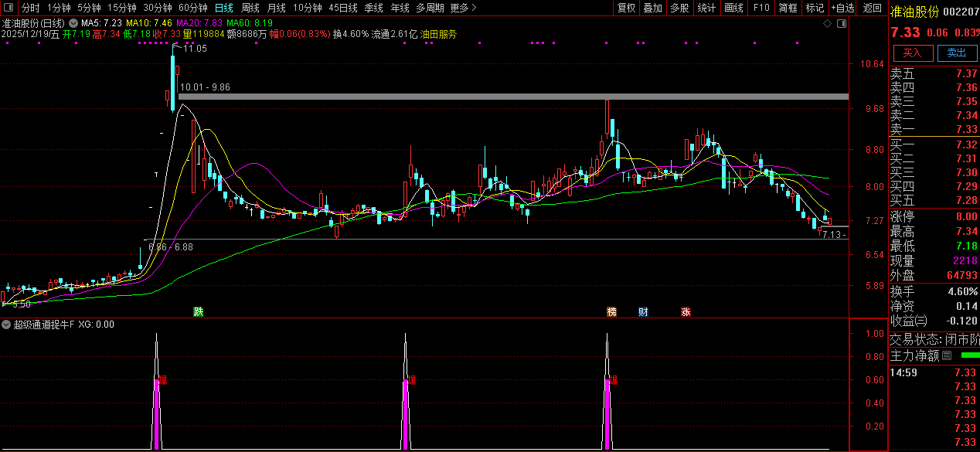The width and height of the screenshot is (980, 452).
Task: Open the 多股 multi-stock view
Action: [x=679, y=8]
